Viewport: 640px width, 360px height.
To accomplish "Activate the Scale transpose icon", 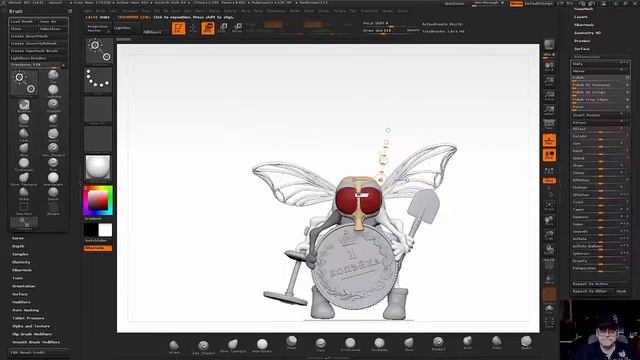I will tap(223, 28).
